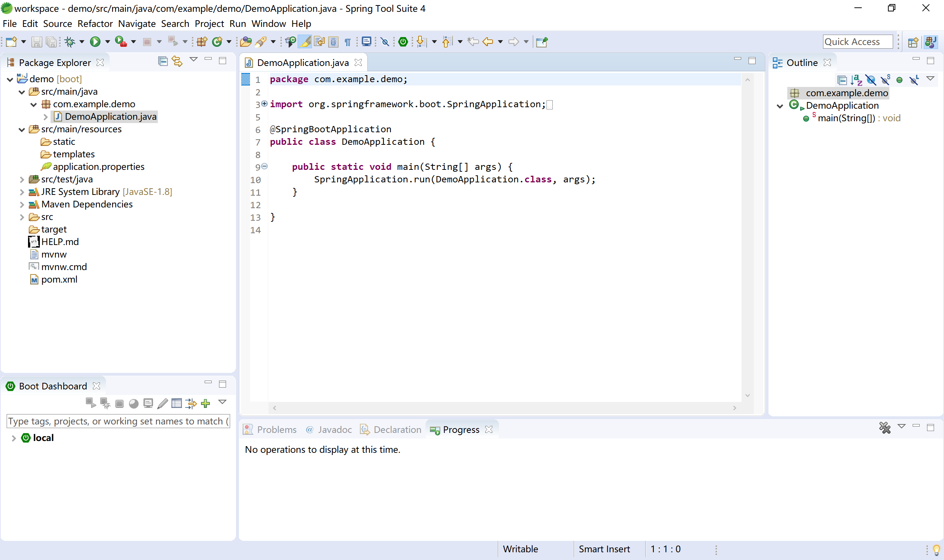Open the Refactor menu

click(95, 24)
